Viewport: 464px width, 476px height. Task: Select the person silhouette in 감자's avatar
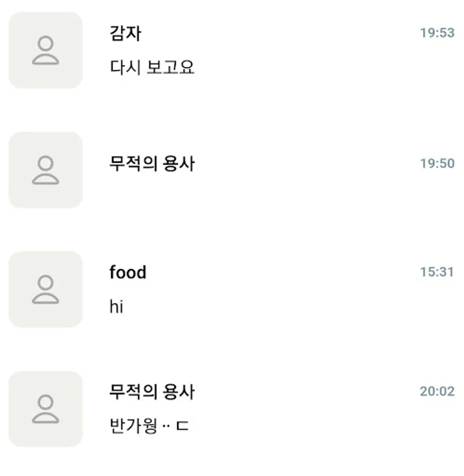tap(46, 50)
